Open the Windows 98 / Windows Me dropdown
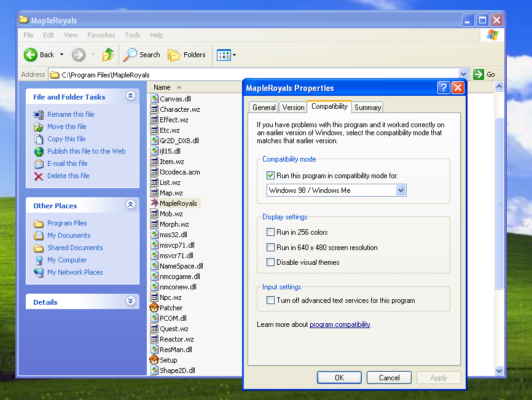Image resolution: width=532 pixels, height=400 pixels. 401,190
